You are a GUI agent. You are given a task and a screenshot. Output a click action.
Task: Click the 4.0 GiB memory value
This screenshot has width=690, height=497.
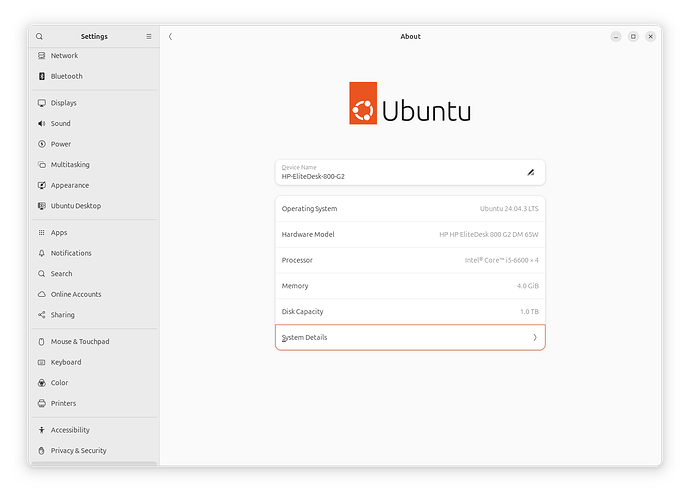coord(528,286)
